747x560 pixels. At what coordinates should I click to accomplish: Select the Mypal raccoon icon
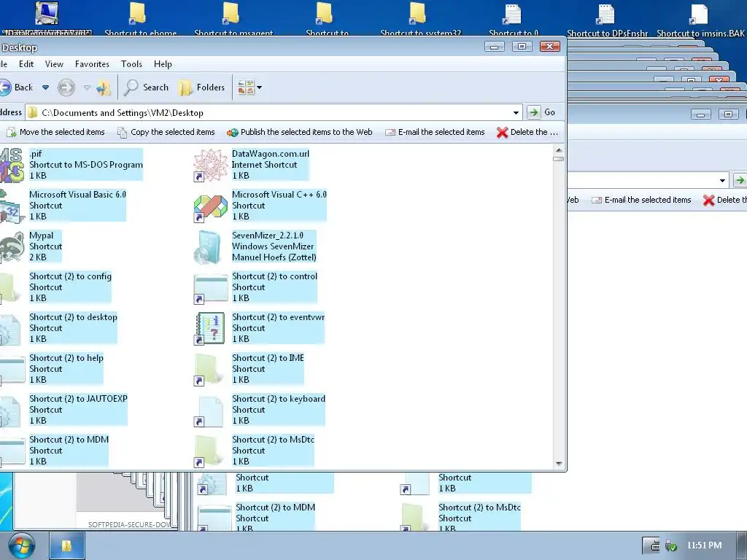[x=12, y=246]
